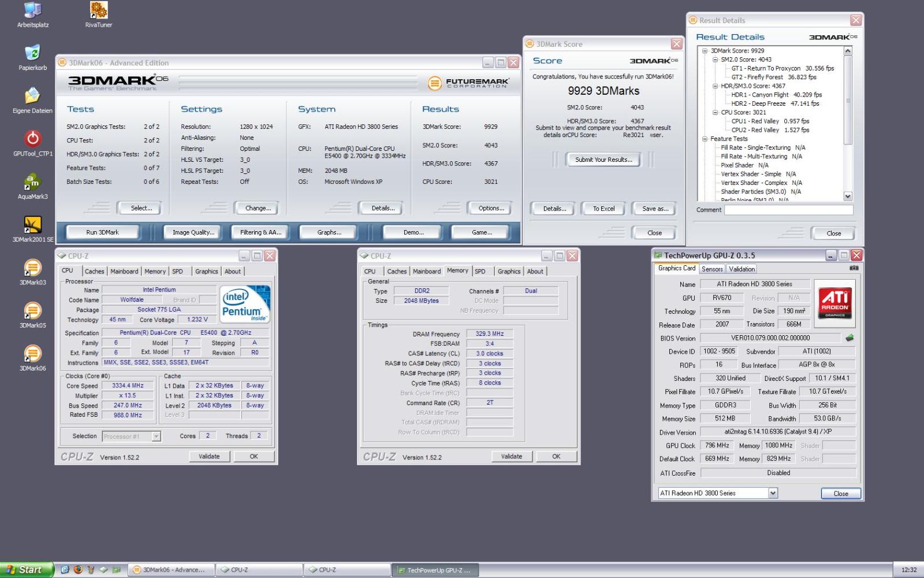The height and width of the screenshot is (578, 924).
Task: Collapse the HDR/SM3.0 Score tree node
Action: [x=715, y=86]
